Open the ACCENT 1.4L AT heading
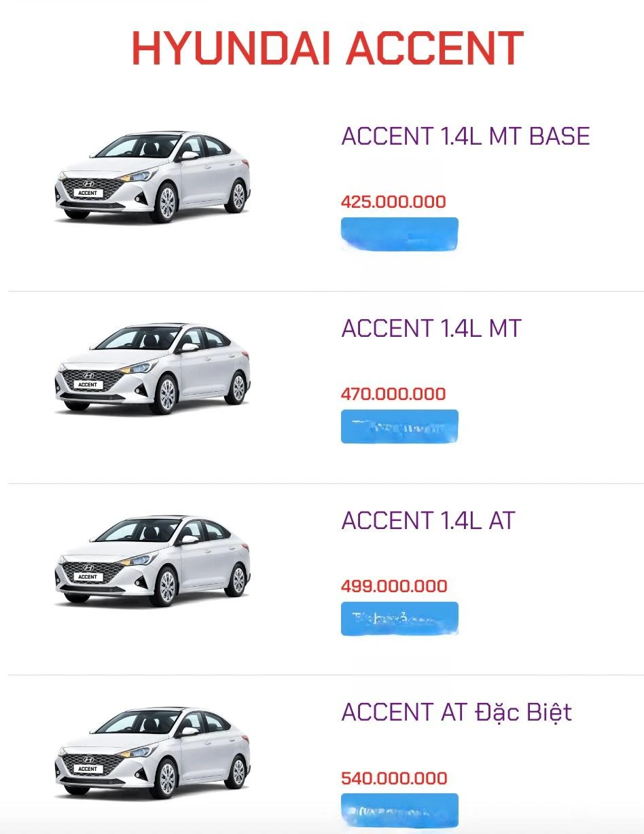Image resolution: width=644 pixels, height=834 pixels. (429, 520)
